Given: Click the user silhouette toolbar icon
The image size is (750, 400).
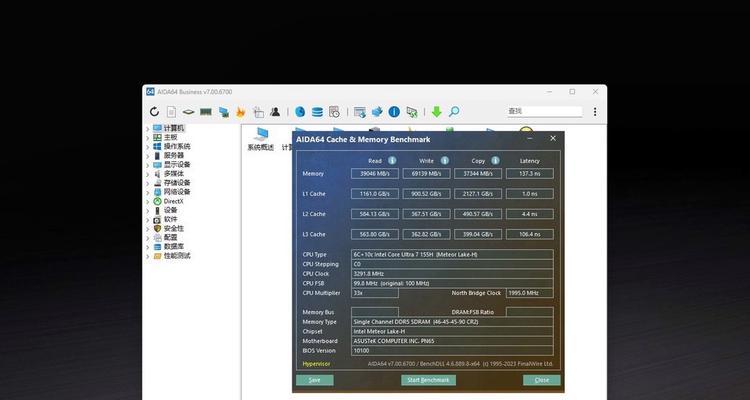Looking at the screenshot, I should 275,112.
